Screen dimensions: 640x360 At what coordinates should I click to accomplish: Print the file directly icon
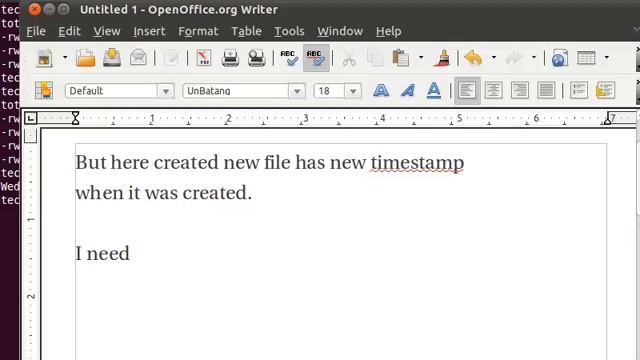click(230, 58)
